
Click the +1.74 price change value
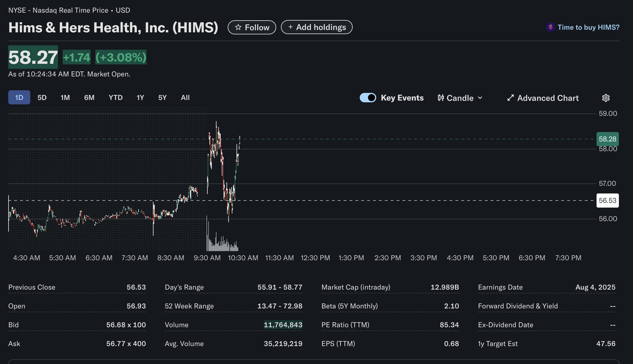[x=76, y=57]
